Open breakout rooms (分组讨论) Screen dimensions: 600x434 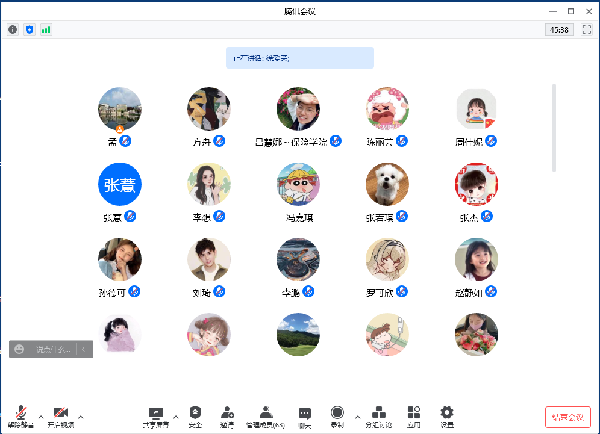point(378,415)
